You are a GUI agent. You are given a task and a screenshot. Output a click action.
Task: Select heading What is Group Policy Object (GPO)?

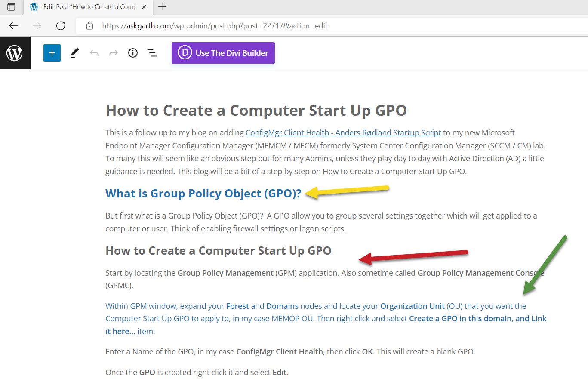pos(203,194)
